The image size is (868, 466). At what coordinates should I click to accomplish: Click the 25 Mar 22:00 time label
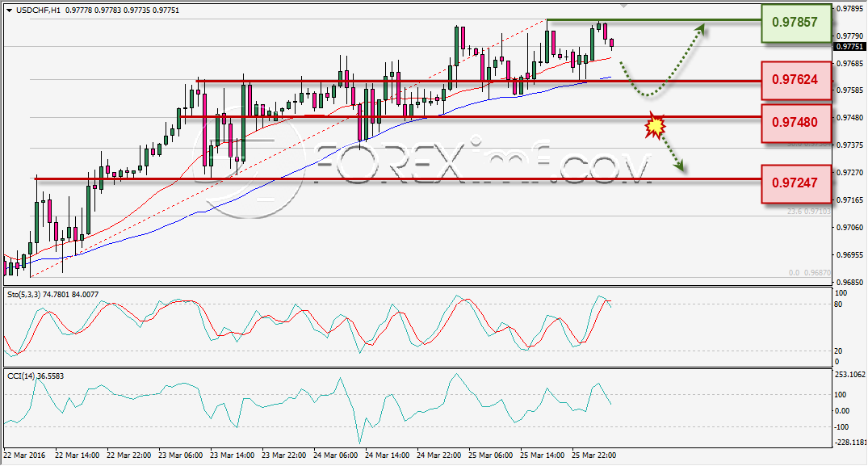[x=593, y=456]
